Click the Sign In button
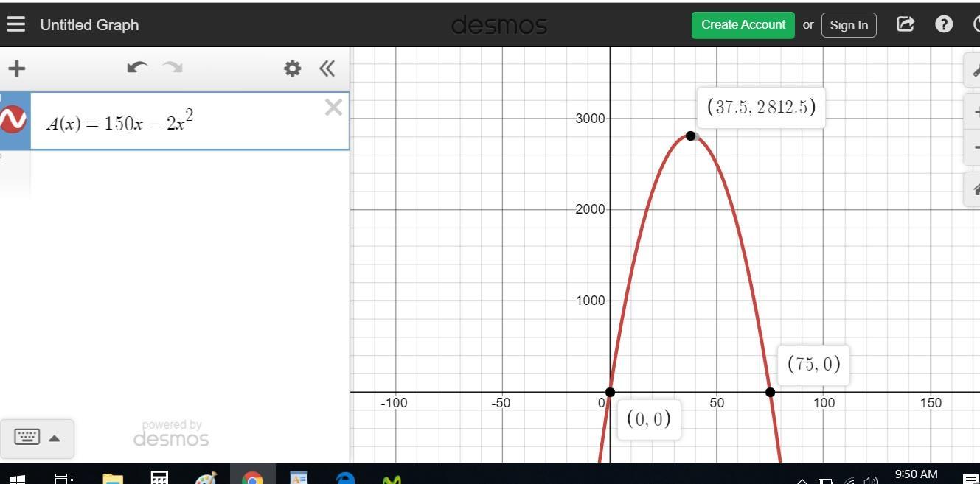The height and width of the screenshot is (484, 980). (848, 25)
